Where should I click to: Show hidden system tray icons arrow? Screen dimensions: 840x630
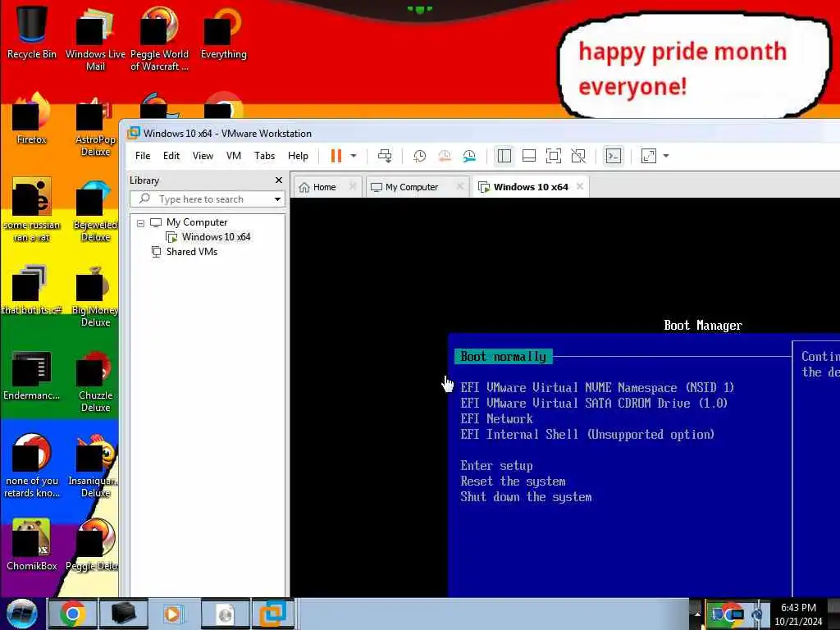point(696,614)
